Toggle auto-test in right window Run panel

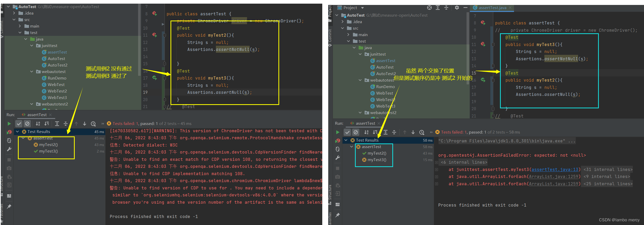[x=338, y=149]
